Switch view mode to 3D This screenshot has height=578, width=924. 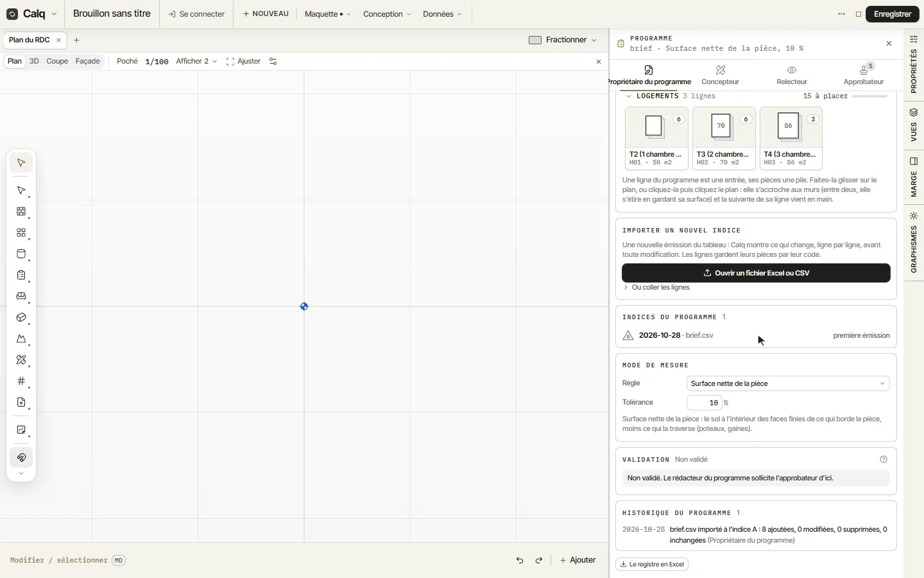[x=34, y=62]
